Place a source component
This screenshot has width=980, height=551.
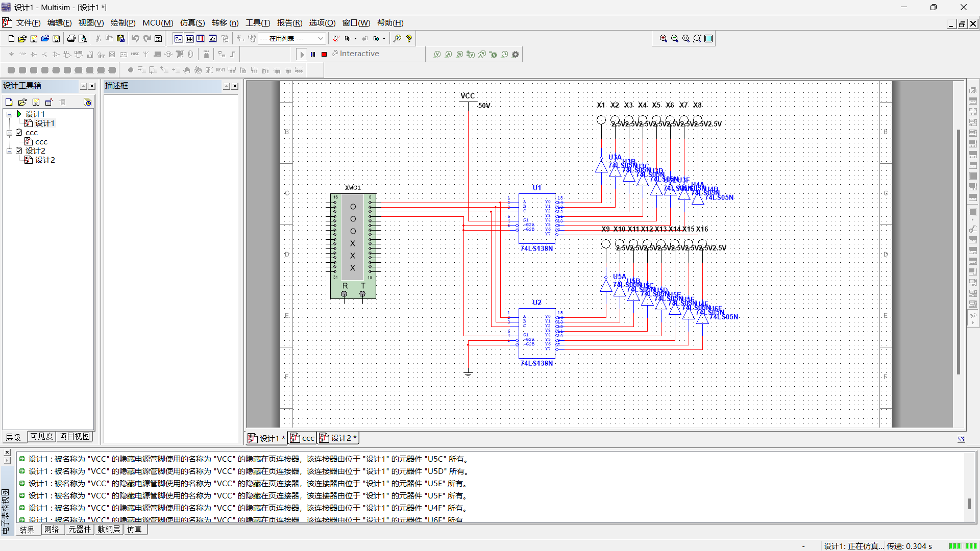[x=11, y=54]
